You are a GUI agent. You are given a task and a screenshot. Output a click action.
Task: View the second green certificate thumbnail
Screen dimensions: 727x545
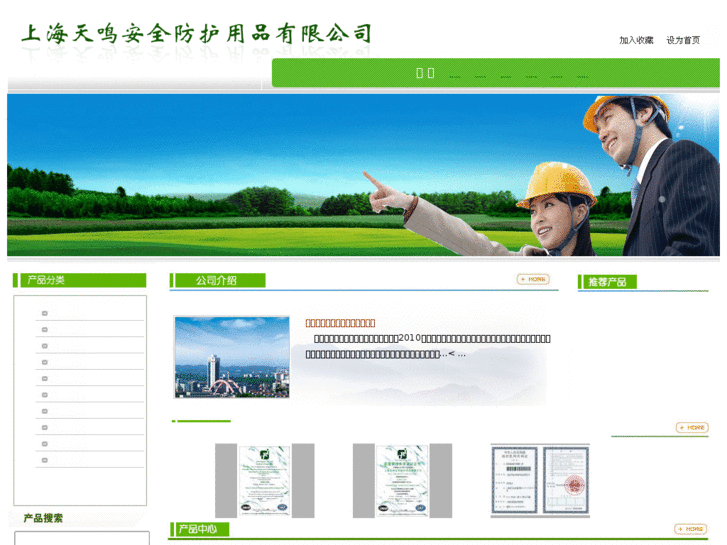click(x=402, y=481)
